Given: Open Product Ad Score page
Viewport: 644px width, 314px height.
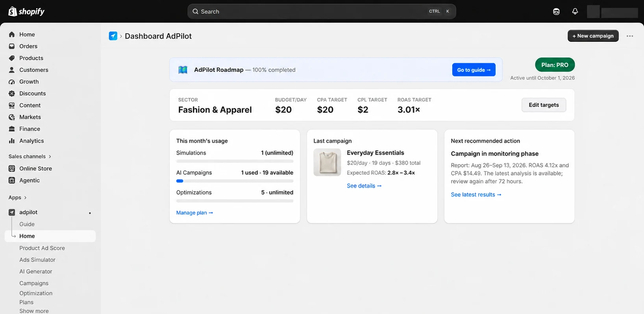Looking at the screenshot, I should click(x=42, y=248).
